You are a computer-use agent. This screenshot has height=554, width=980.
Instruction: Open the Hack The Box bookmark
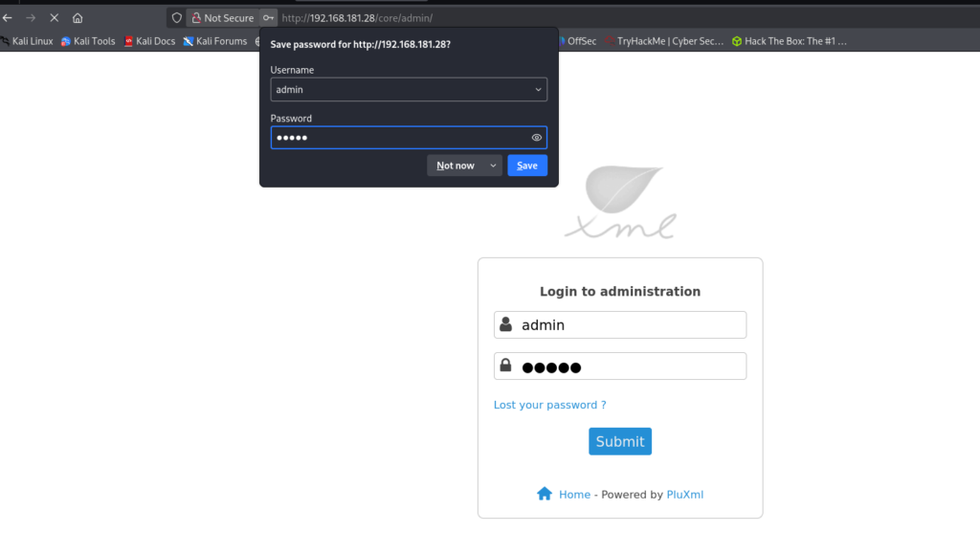(x=789, y=41)
